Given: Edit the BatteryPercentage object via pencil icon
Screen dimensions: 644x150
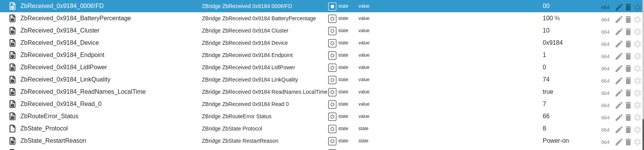Looking at the screenshot, I should coord(619,20).
